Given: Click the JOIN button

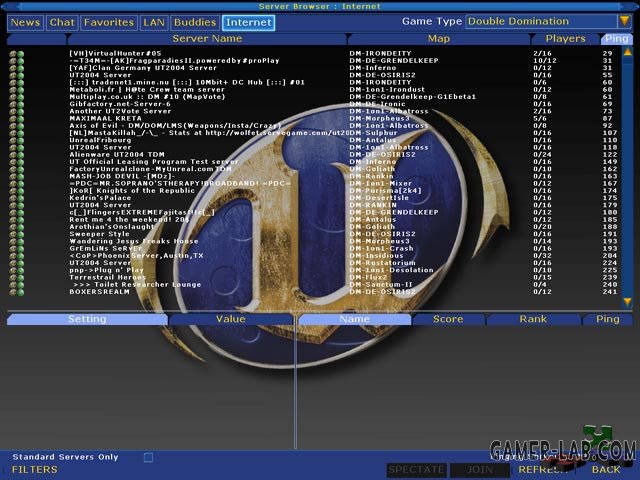Looking at the screenshot, I should (x=480, y=470).
